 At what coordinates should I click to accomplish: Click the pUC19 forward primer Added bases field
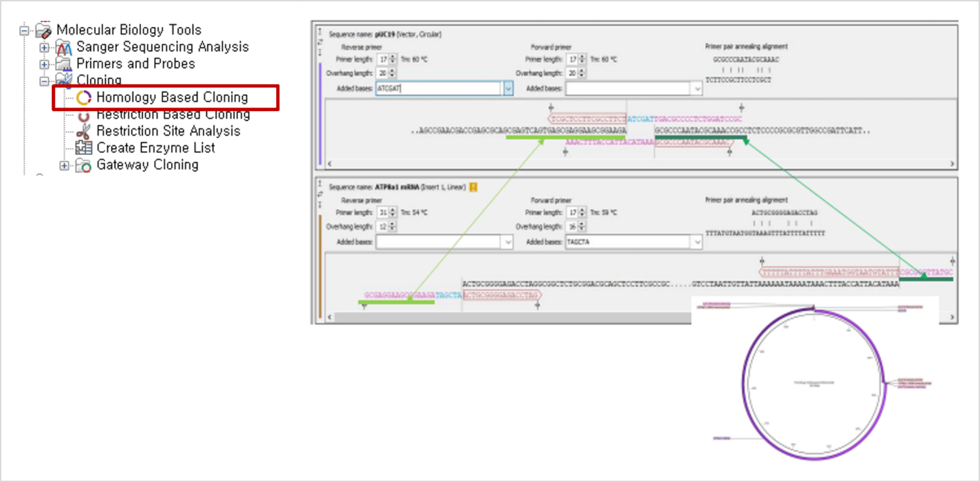point(627,89)
